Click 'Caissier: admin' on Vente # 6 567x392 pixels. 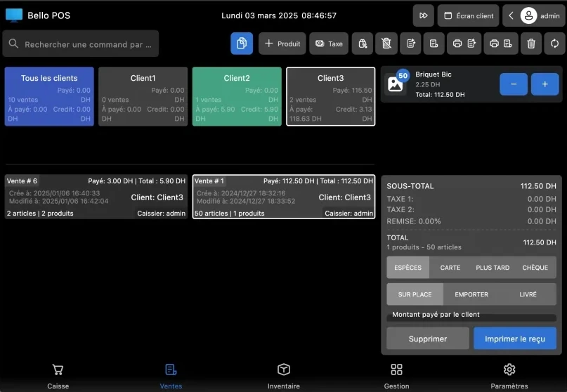click(162, 214)
